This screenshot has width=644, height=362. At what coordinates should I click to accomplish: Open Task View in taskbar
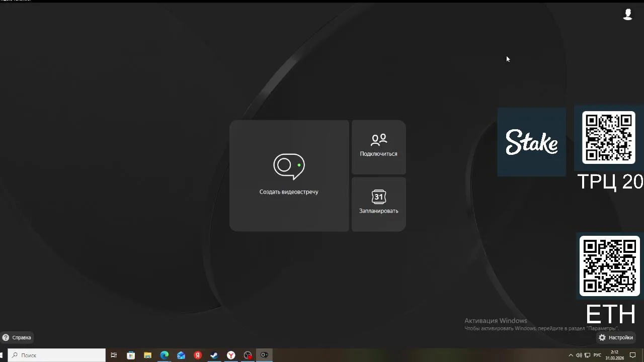tap(114, 355)
